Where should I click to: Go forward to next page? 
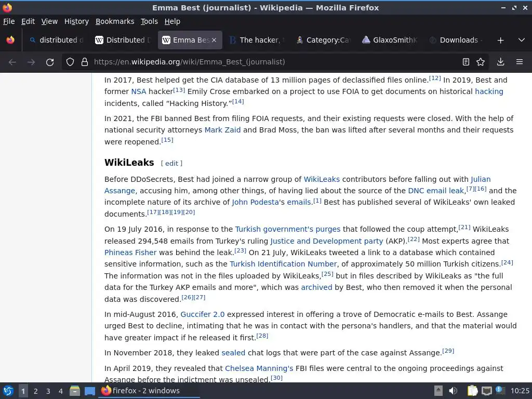pos(31,62)
